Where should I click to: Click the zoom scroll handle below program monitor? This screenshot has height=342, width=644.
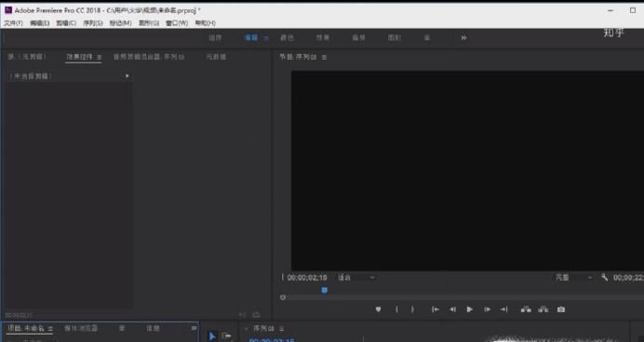[283, 297]
